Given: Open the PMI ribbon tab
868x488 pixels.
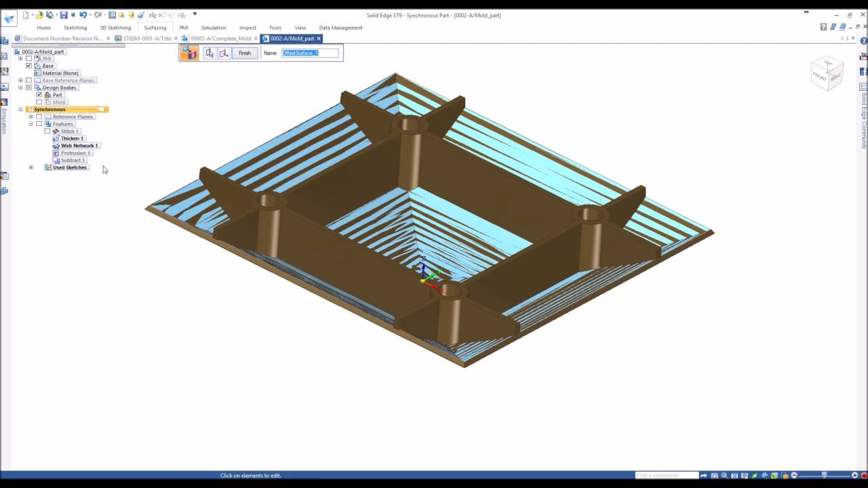Looking at the screenshot, I should (184, 28).
